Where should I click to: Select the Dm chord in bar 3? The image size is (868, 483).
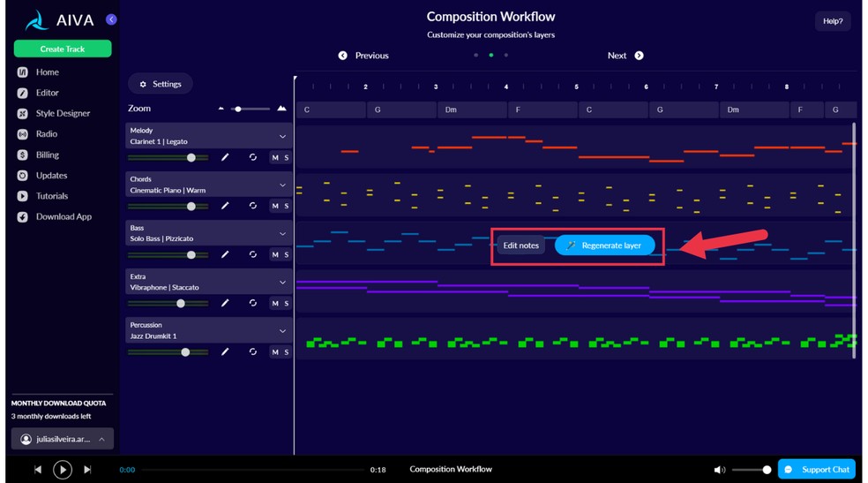point(472,109)
